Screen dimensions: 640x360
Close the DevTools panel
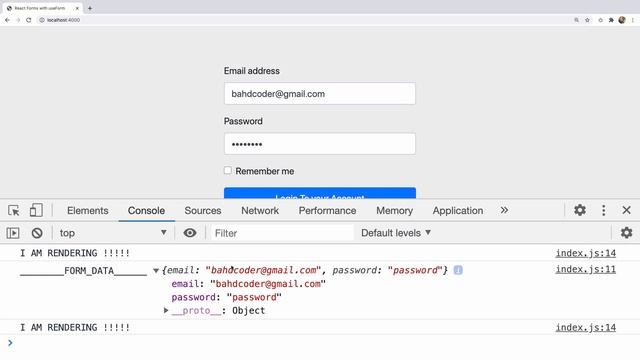click(x=627, y=210)
